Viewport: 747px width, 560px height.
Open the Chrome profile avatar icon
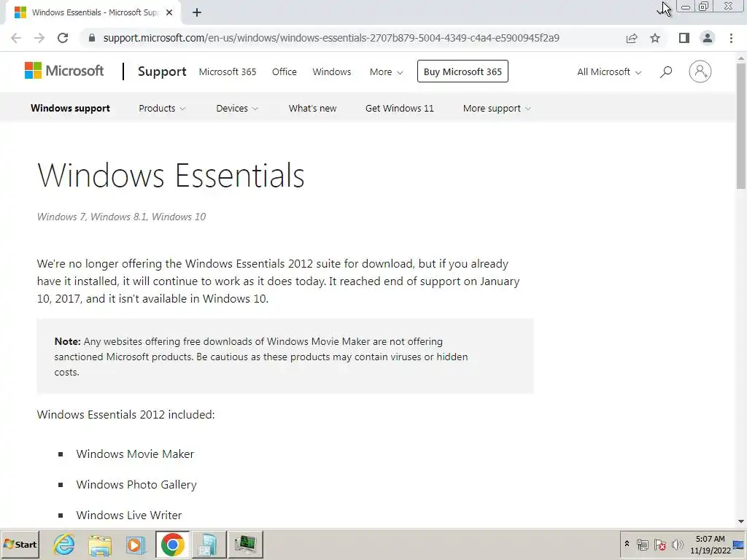[x=708, y=38]
